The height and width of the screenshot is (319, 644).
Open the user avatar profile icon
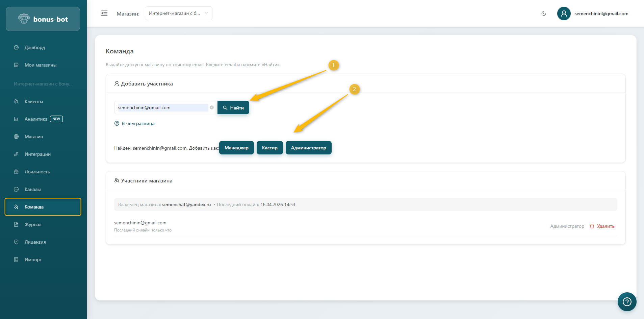pyautogui.click(x=564, y=14)
